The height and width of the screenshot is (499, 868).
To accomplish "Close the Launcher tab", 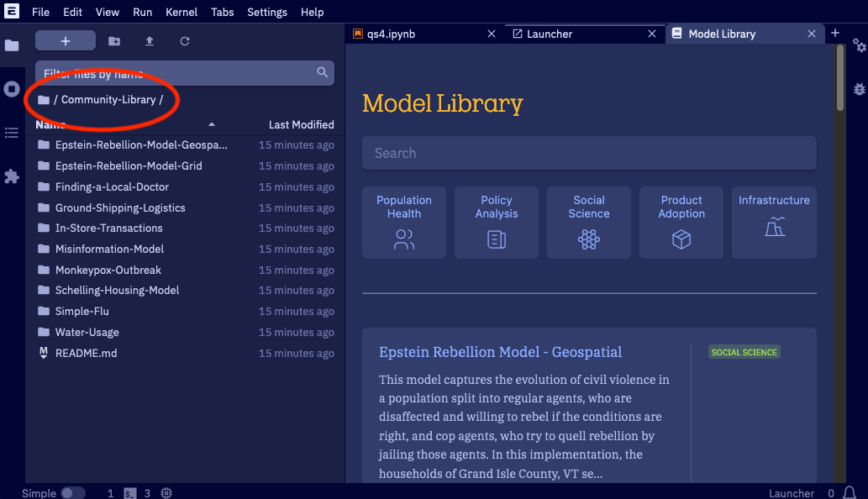I will tap(652, 34).
